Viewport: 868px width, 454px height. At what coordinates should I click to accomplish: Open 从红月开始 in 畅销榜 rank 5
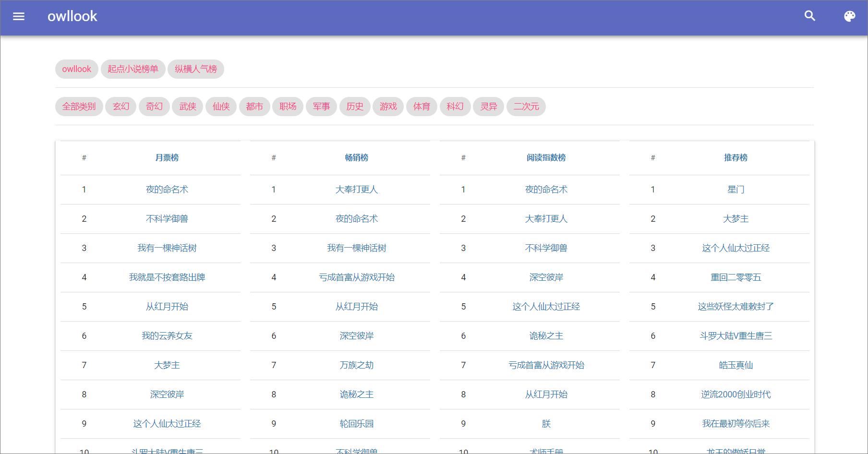pyautogui.click(x=357, y=307)
